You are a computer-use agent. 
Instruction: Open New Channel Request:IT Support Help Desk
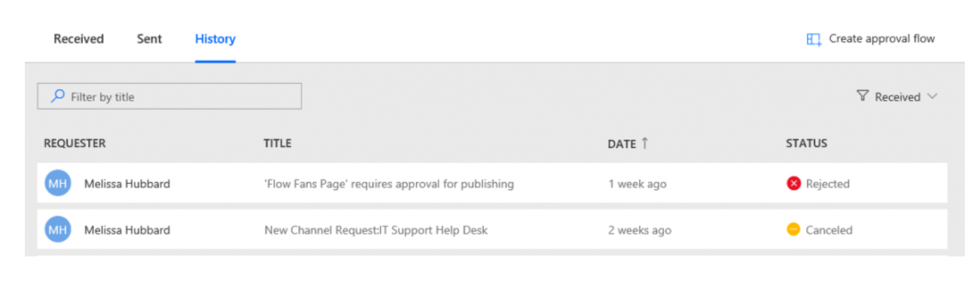pyautogui.click(x=376, y=230)
